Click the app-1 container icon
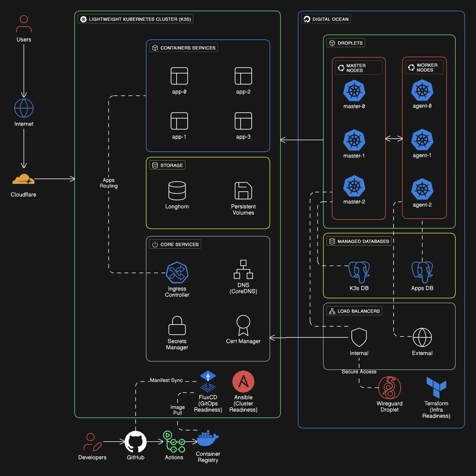The width and height of the screenshot is (476, 476). point(179,121)
